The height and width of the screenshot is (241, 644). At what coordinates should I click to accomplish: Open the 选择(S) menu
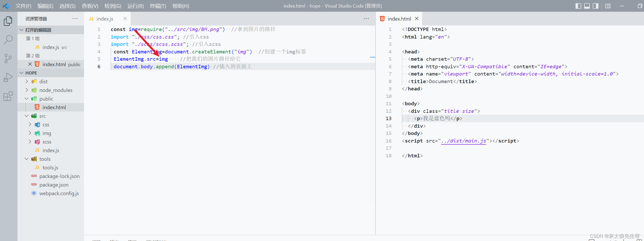coord(68,6)
